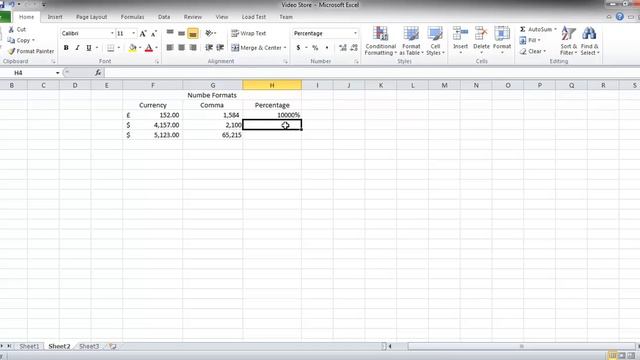Set Middle Align vertical alignment
Viewport: 640px width, 360px height.
[x=182, y=33]
